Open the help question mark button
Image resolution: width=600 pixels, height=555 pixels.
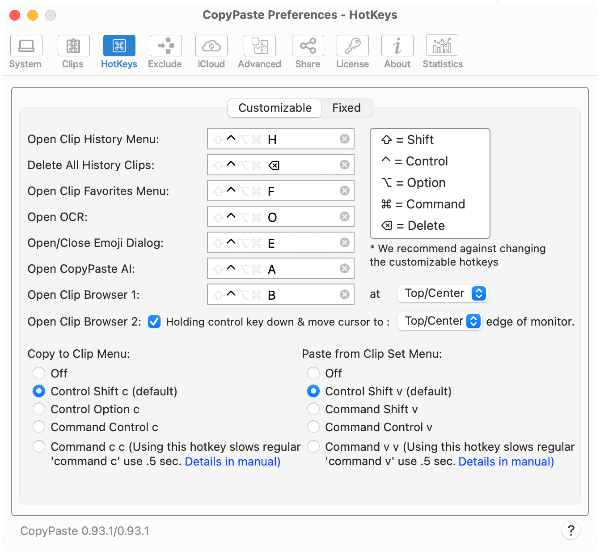point(571,531)
